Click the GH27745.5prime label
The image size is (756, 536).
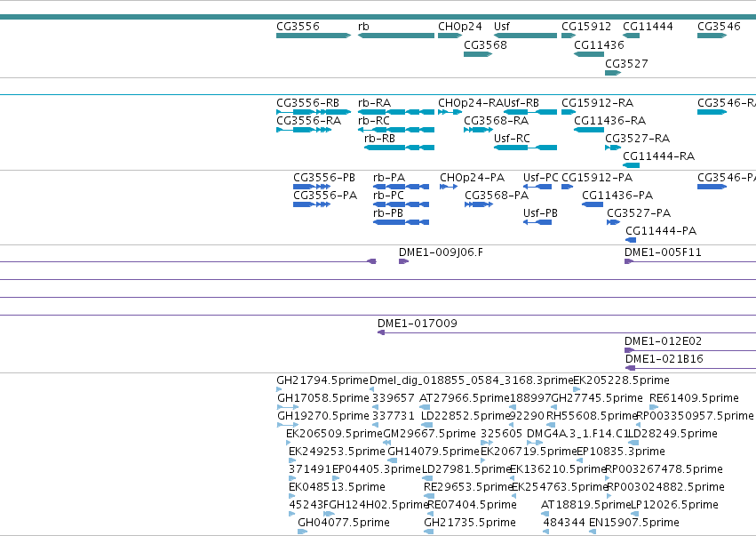(597, 398)
